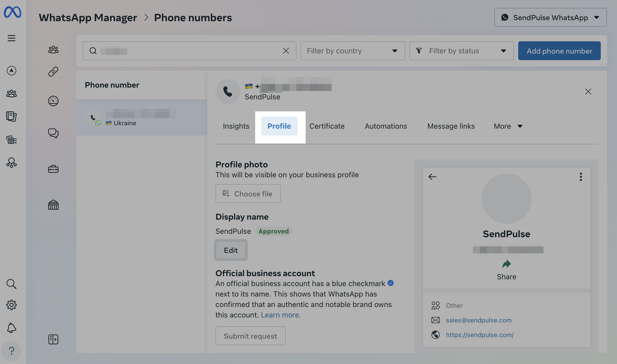Image resolution: width=617 pixels, height=364 pixels.
Task: Click the chain link icon in inner sidebar
Action: pyautogui.click(x=53, y=72)
